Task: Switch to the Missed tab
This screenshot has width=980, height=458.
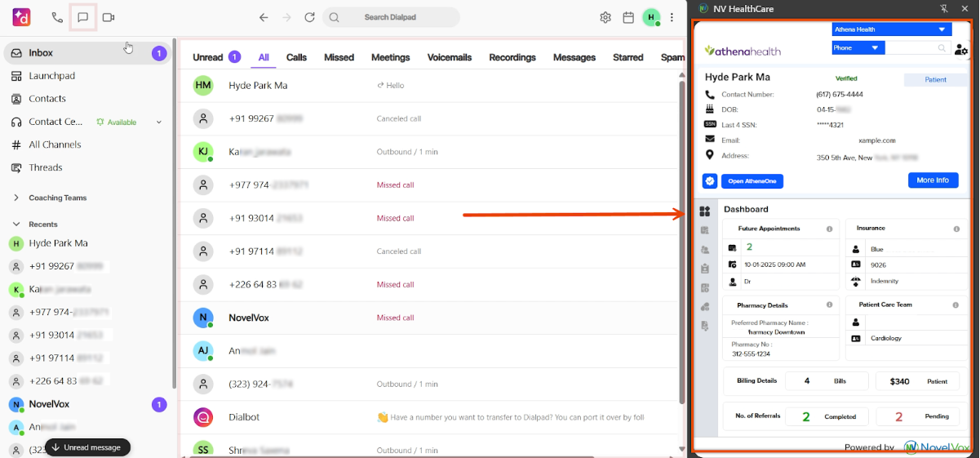Action: click(x=339, y=57)
